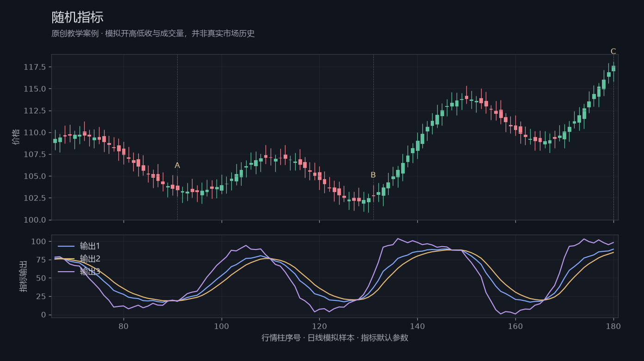Image resolution: width=644 pixels, height=361 pixels.
Task: Click marker label B on the price chart
Action: point(373,175)
